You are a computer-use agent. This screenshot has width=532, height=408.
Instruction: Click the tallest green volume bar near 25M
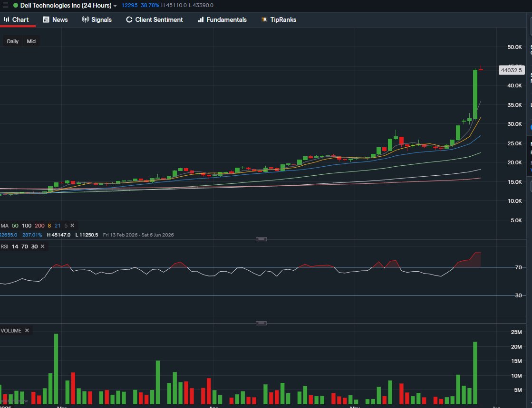pos(56,369)
